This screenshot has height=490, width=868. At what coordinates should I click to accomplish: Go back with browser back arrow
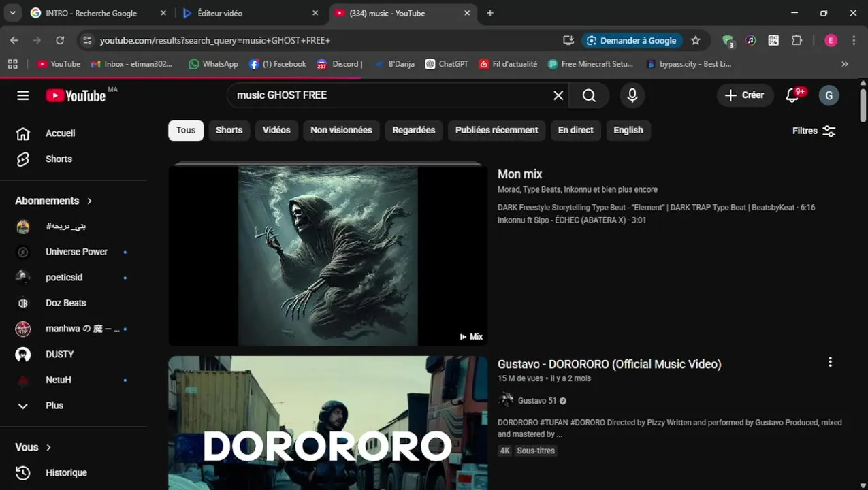[14, 41]
